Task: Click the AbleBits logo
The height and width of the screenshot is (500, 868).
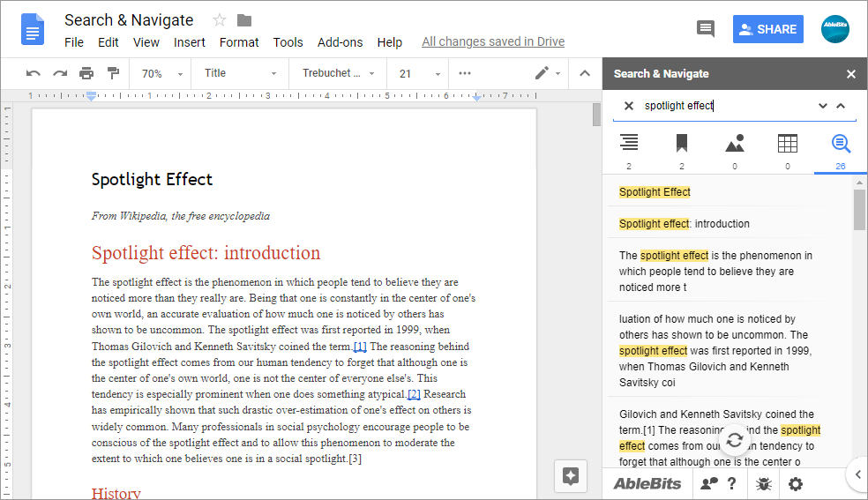Action: [647, 484]
